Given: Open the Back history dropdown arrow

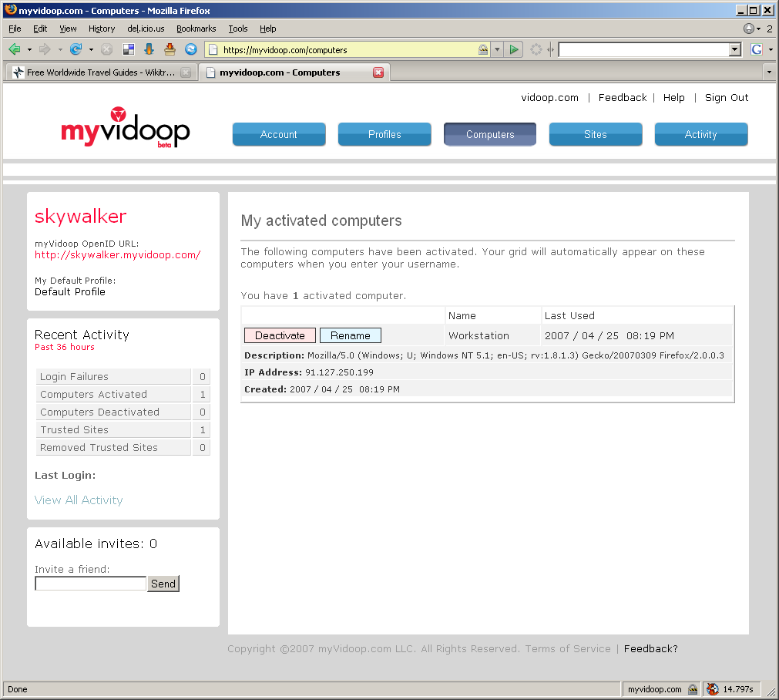Looking at the screenshot, I should 29,49.
